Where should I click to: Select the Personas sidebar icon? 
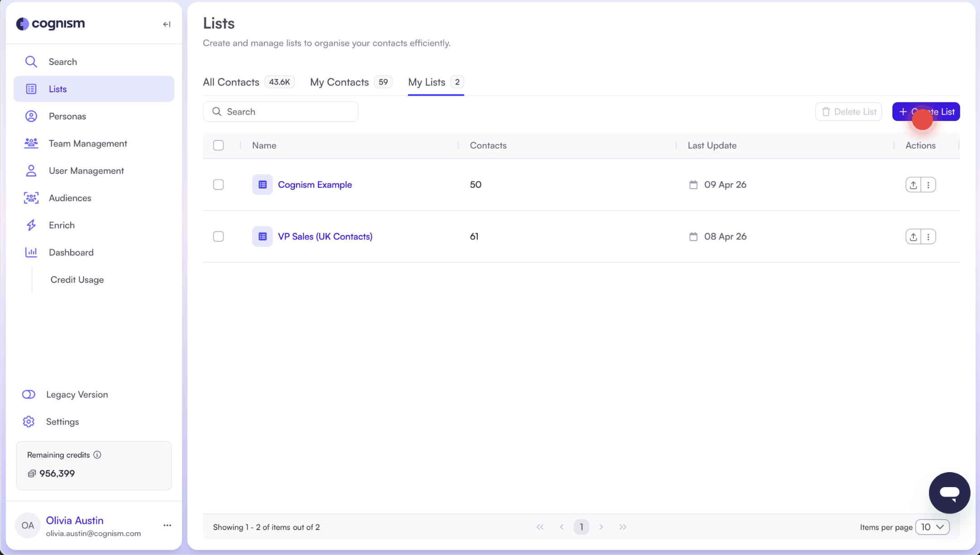(x=31, y=116)
